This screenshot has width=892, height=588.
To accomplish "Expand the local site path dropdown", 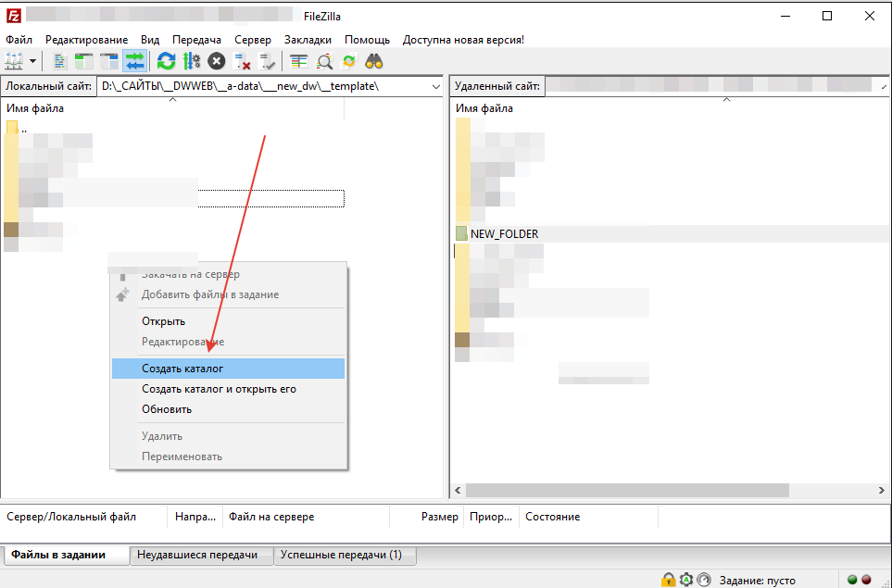I will [x=435, y=86].
